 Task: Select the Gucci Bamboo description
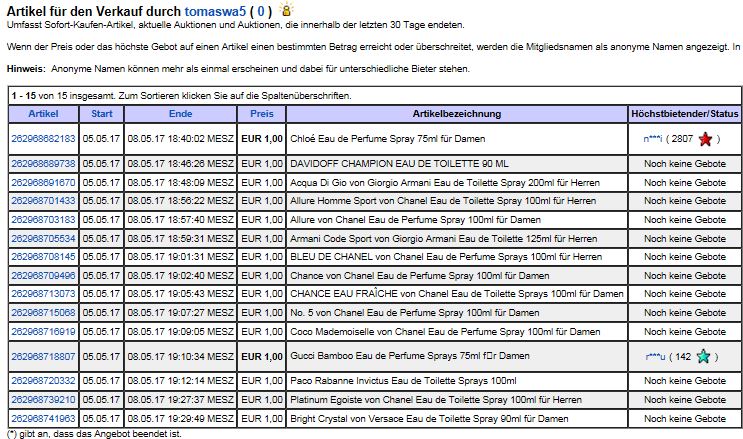click(409, 356)
